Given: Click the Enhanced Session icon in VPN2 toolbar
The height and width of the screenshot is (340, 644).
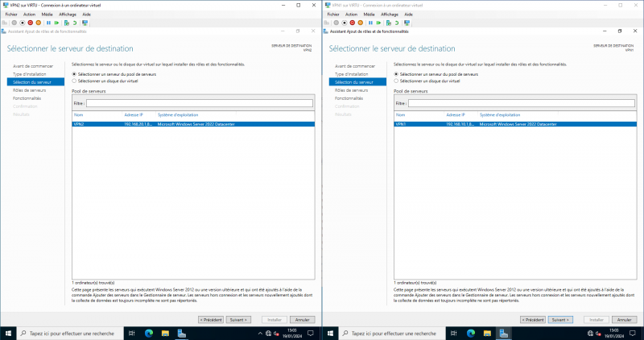Looking at the screenshot, I should click(85, 23).
